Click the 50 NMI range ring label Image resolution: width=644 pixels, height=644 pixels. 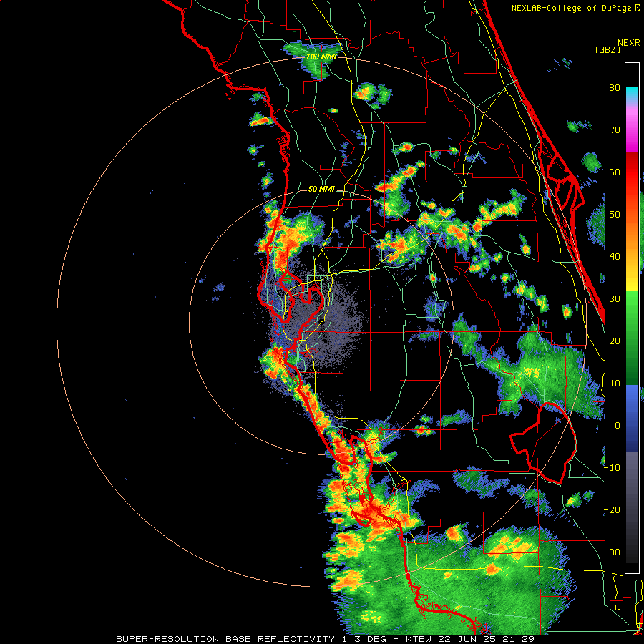pos(321,190)
